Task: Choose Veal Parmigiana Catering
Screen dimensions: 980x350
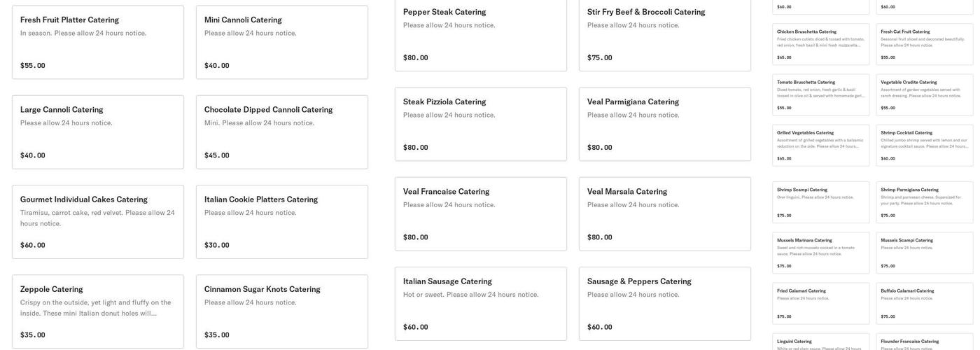Action: pyautogui.click(x=665, y=124)
